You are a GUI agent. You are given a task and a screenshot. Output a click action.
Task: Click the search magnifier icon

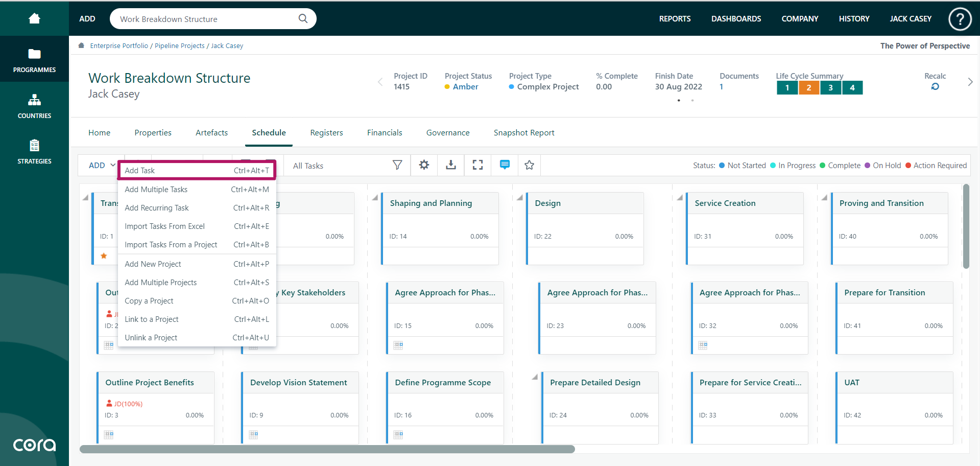303,18
